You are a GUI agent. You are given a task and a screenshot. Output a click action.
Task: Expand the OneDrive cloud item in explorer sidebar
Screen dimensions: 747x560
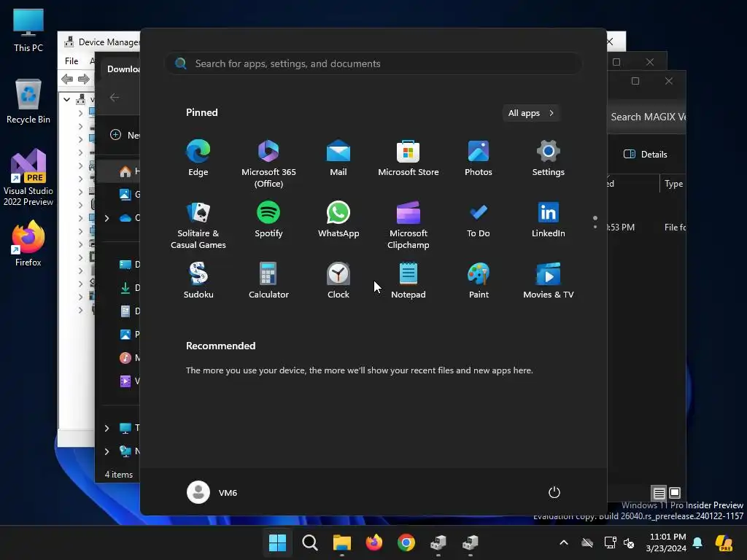tap(107, 218)
